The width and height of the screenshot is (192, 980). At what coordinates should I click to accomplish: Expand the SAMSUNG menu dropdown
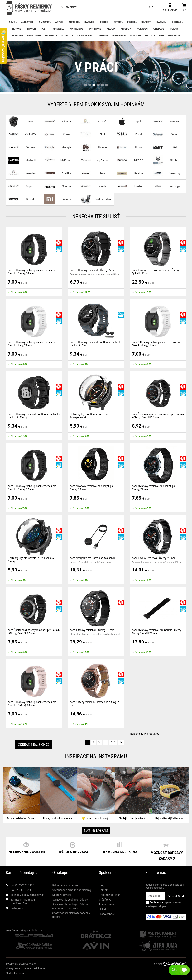click(33, 35)
